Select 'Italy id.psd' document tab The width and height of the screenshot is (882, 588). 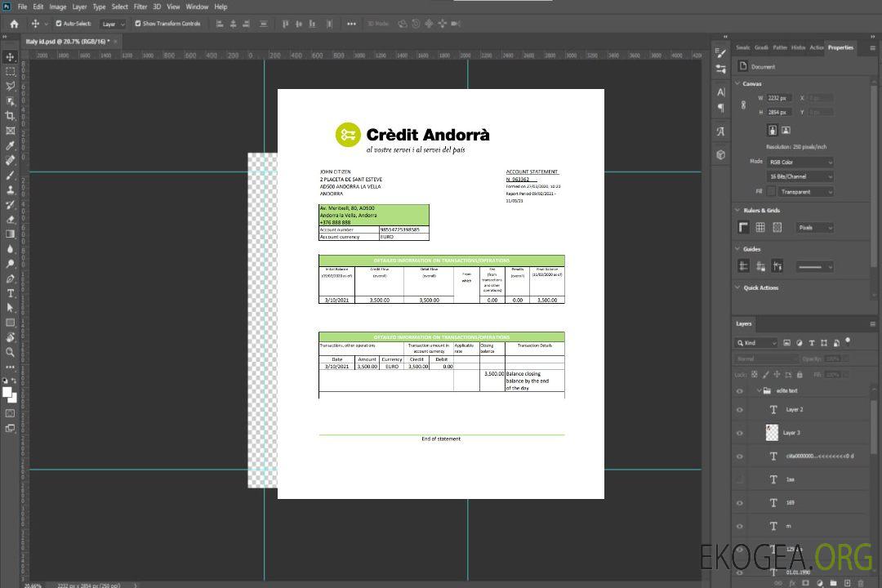pyautogui.click(x=68, y=42)
